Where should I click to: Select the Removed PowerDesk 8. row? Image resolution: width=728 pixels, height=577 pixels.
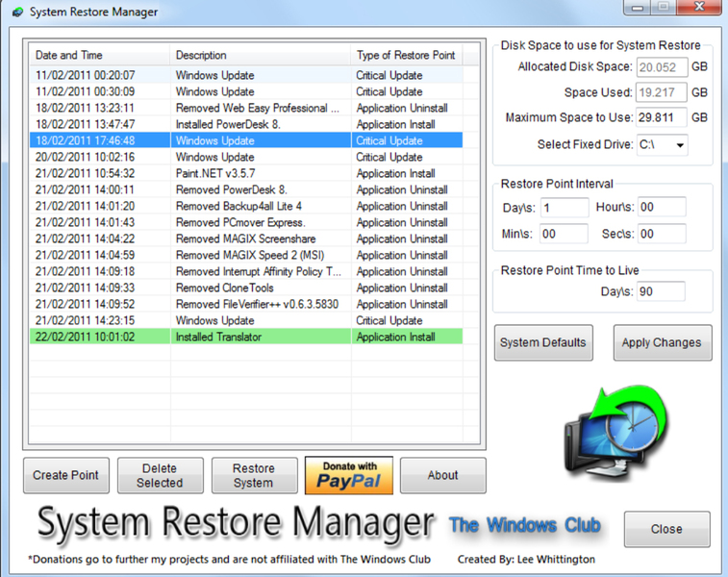coord(246,189)
